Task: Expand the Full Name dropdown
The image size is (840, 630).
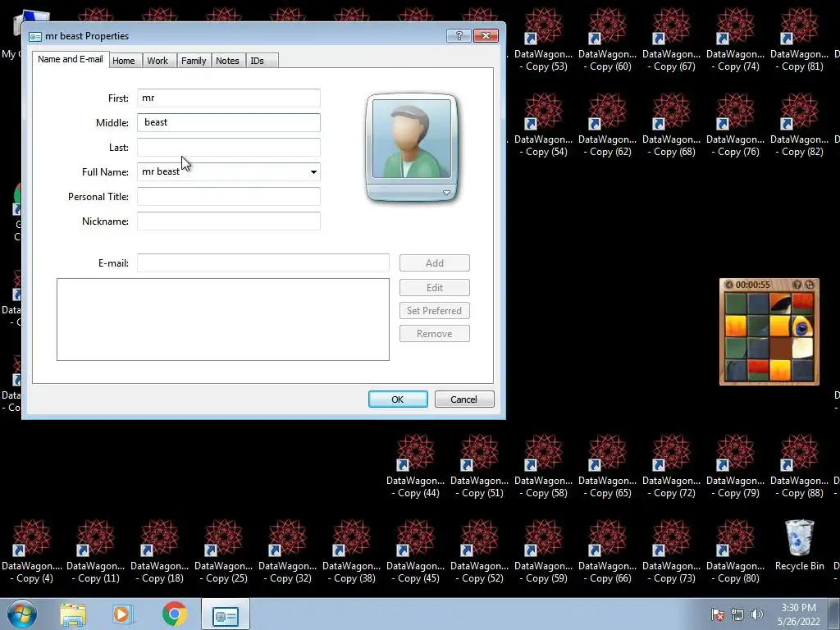Action: 313,172
